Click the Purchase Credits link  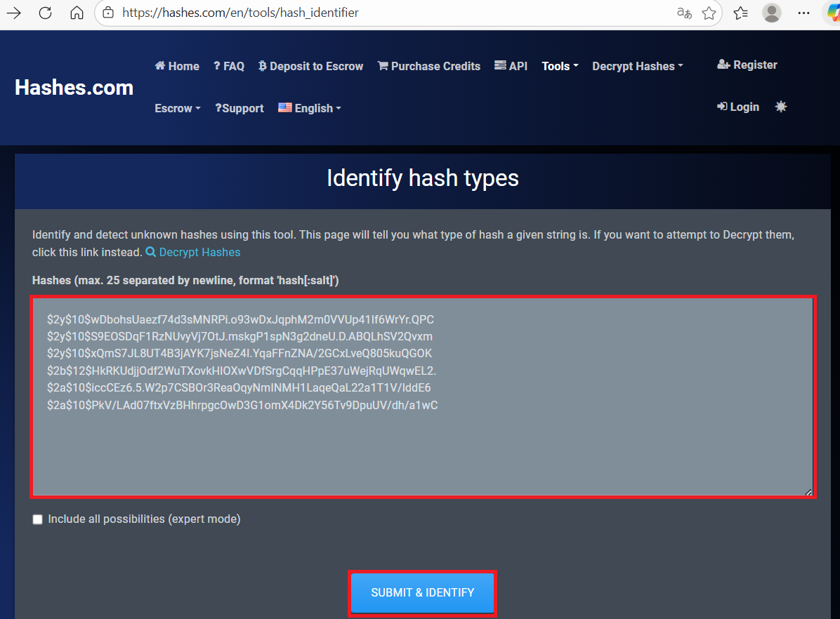pos(429,66)
